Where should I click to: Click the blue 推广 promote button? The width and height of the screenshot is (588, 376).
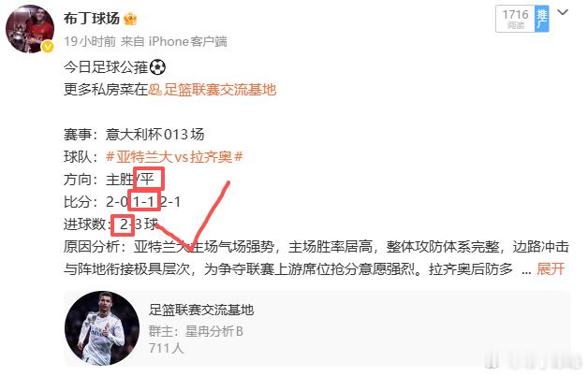coord(541,19)
